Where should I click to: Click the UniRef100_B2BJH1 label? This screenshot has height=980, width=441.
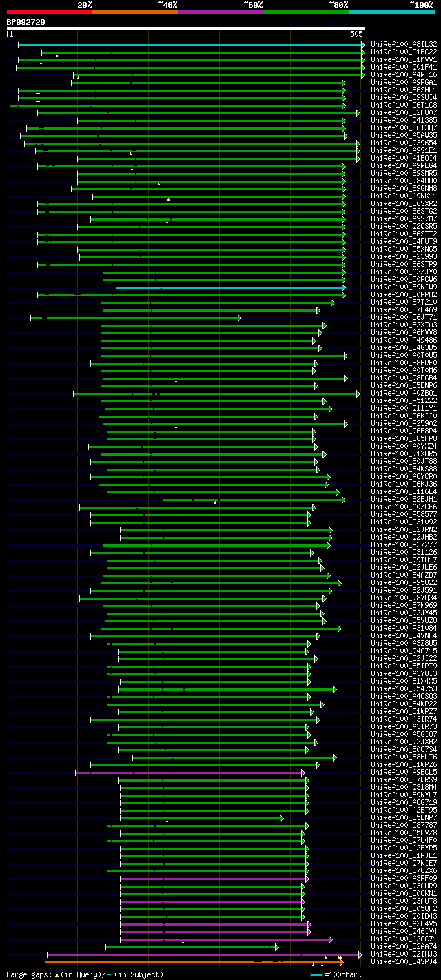(404, 500)
